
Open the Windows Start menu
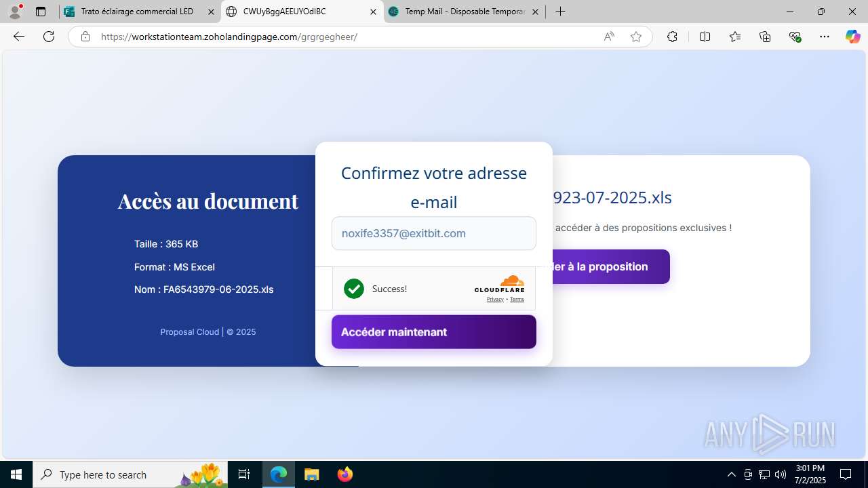16,474
